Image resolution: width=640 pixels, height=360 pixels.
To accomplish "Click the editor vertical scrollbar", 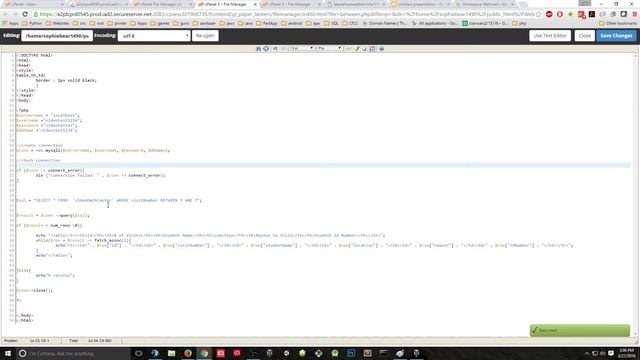I will tap(635, 194).
